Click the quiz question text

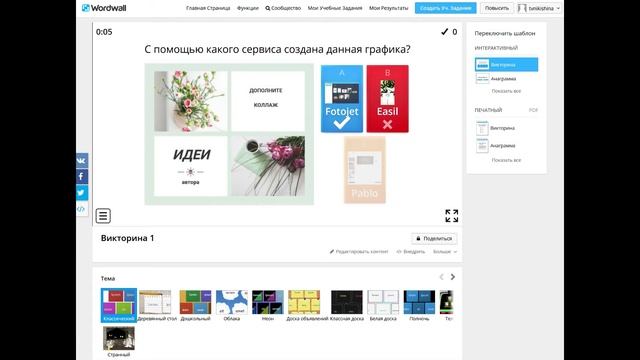[277, 49]
